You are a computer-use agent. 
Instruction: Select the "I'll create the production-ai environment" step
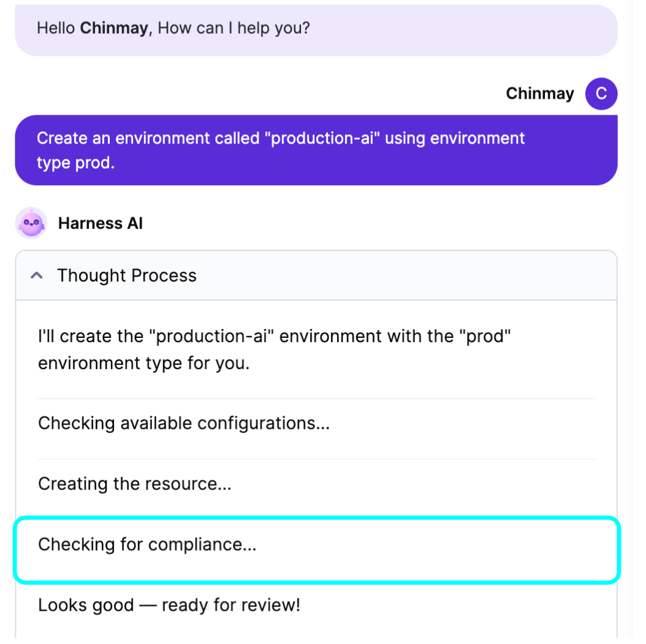(316, 350)
